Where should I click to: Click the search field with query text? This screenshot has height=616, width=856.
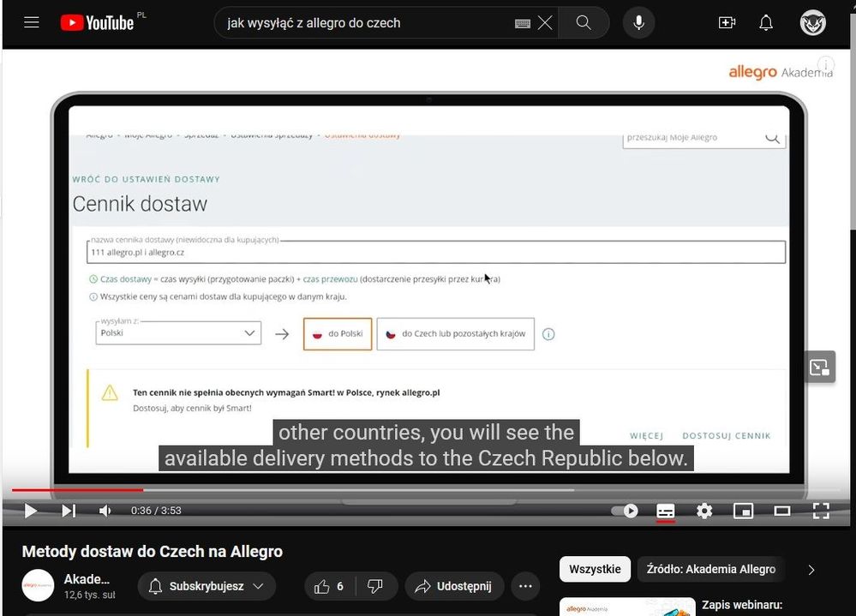pyautogui.click(x=363, y=23)
